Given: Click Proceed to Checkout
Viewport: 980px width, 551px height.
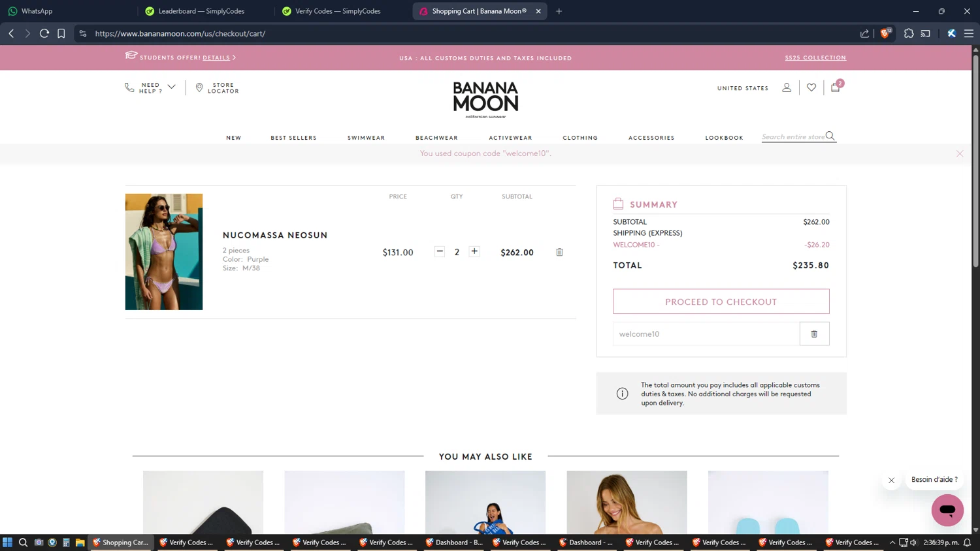Looking at the screenshot, I should (x=721, y=302).
